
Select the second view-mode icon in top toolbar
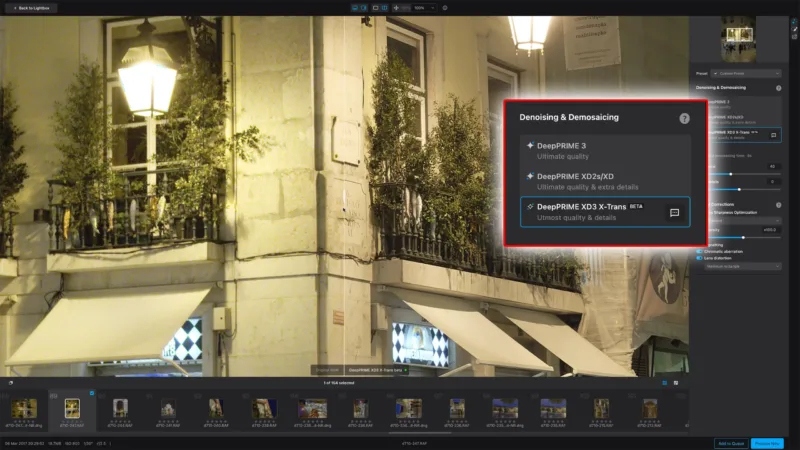pyautogui.click(x=364, y=8)
